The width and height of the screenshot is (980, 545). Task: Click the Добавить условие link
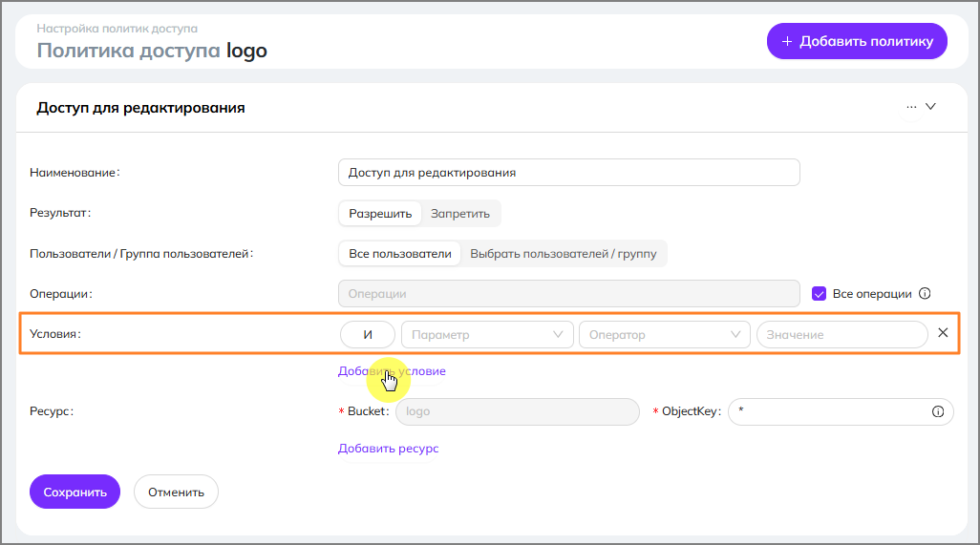coord(392,371)
